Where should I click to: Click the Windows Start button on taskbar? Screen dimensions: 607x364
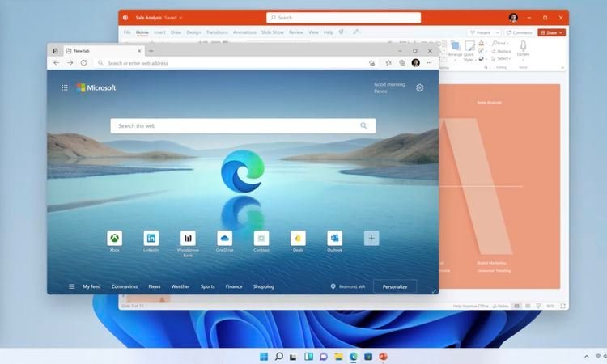point(264,356)
